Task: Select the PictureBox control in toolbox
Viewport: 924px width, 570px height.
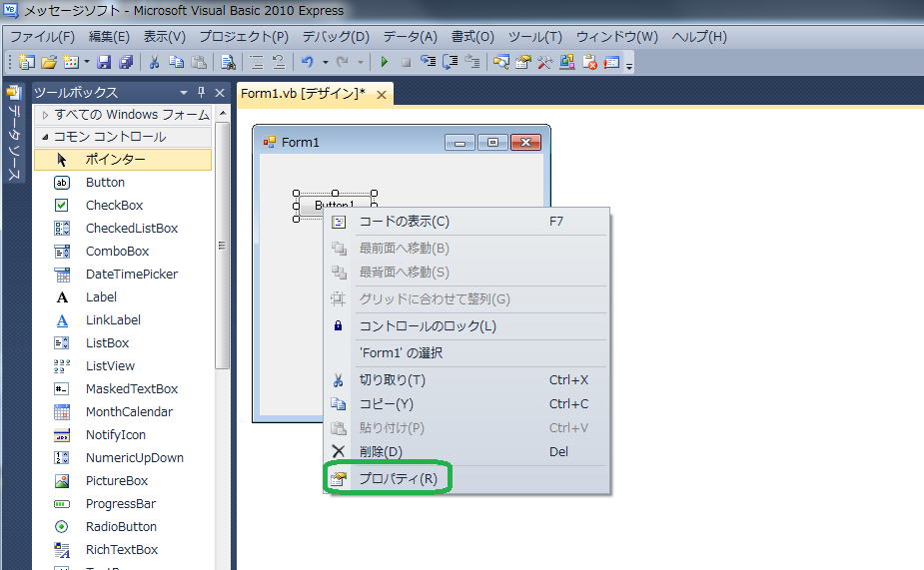Action: pos(123,480)
